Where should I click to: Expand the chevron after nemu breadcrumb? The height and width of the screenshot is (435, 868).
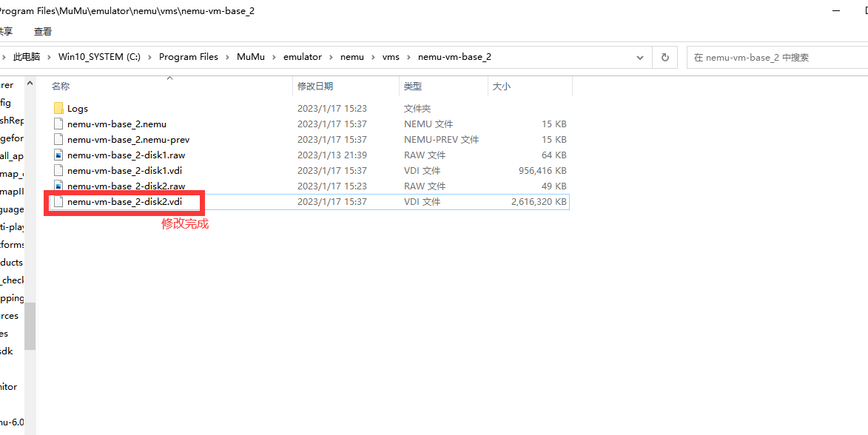(x=373, y=57)
